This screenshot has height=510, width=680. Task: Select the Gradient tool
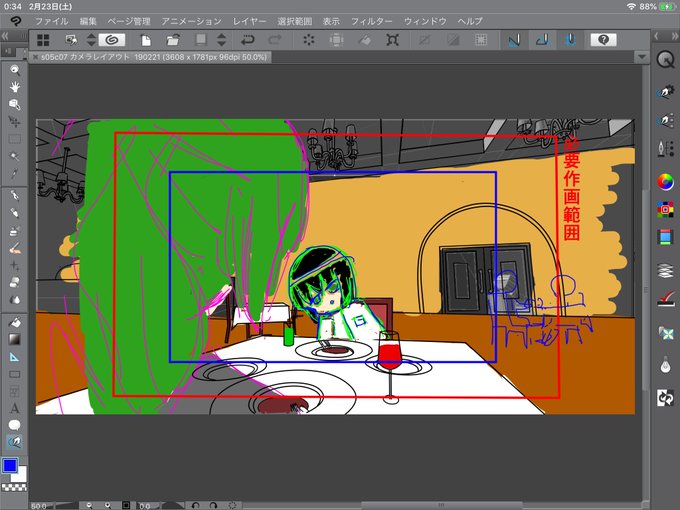(x=14, y=340)
